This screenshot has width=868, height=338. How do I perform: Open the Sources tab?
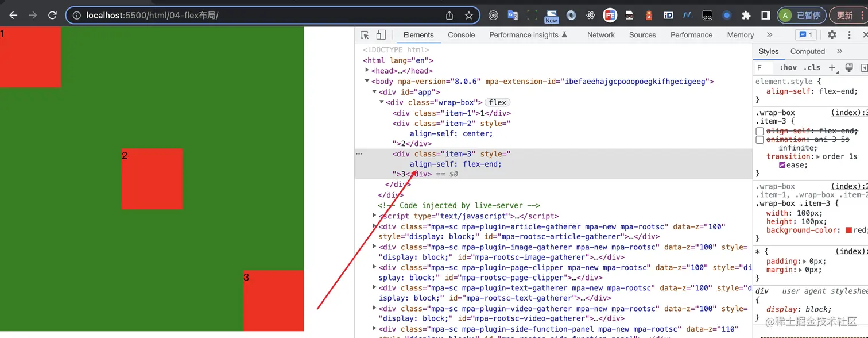click(x=642, y=35)
